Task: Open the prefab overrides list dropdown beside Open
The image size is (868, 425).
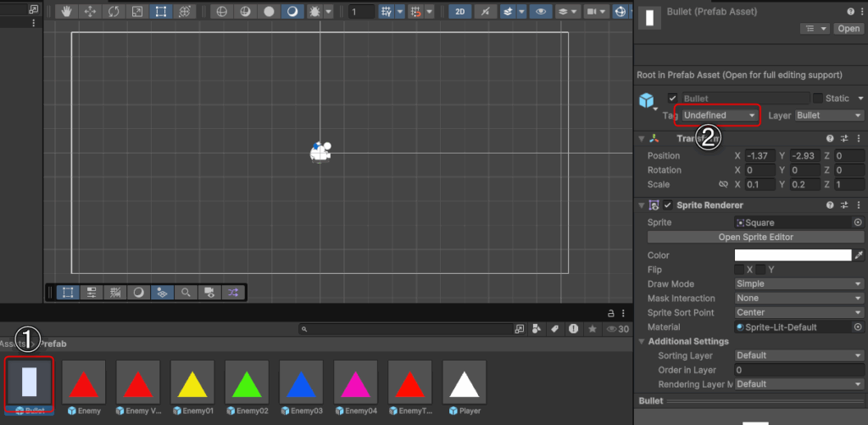Action: click(x=815, y=28)
